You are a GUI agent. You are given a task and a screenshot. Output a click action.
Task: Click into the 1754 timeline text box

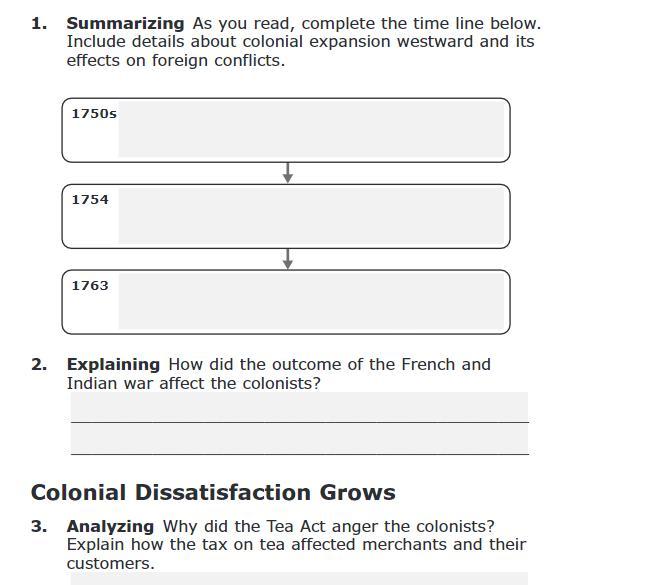[311, 216]
